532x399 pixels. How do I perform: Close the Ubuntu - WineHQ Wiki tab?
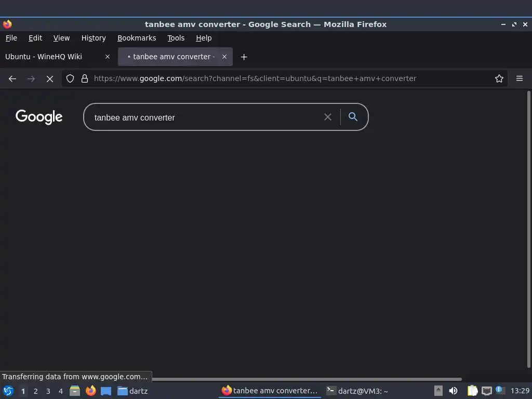tap(108, 57)
